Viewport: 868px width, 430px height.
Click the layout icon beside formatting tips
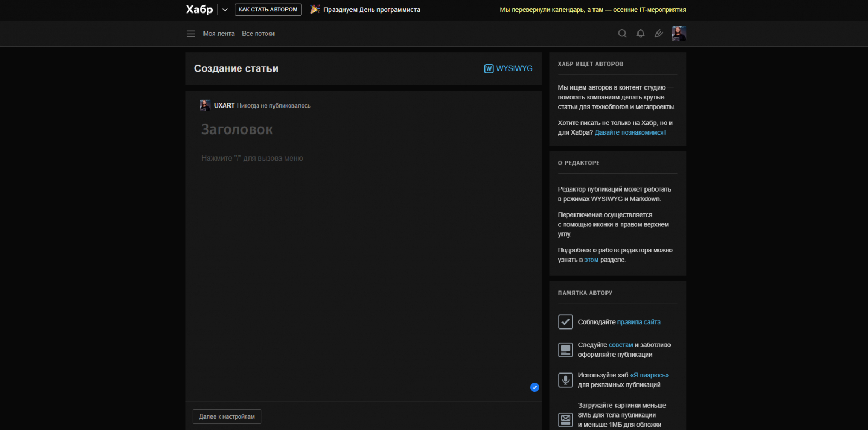(565, 350)
